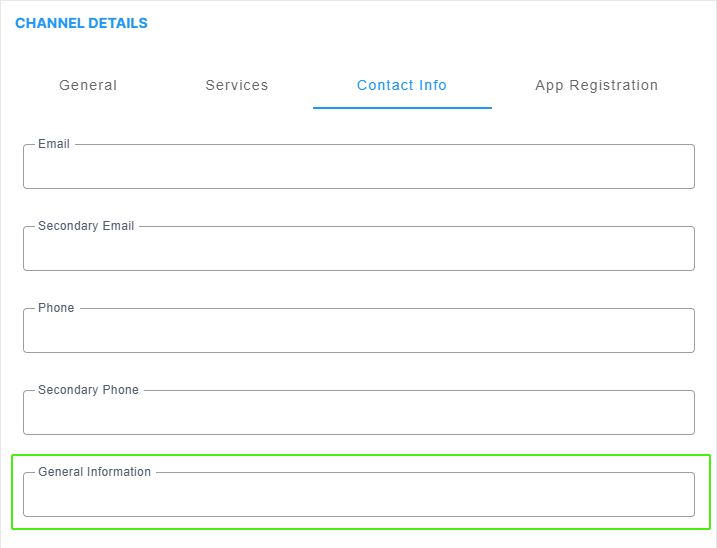The height and width of the screenshot is (548, 717).
Task: Switch to the General tab
Action: [88, 85]
